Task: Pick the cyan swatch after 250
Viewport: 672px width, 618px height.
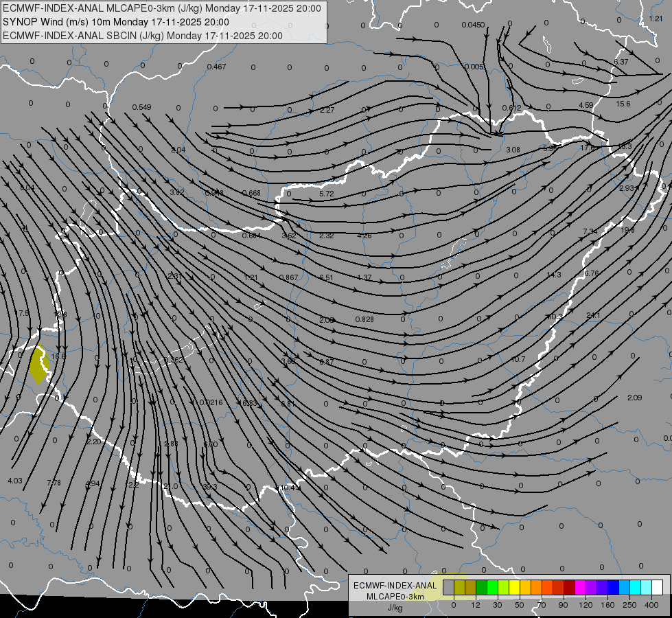Action: (x=636, y=587)
